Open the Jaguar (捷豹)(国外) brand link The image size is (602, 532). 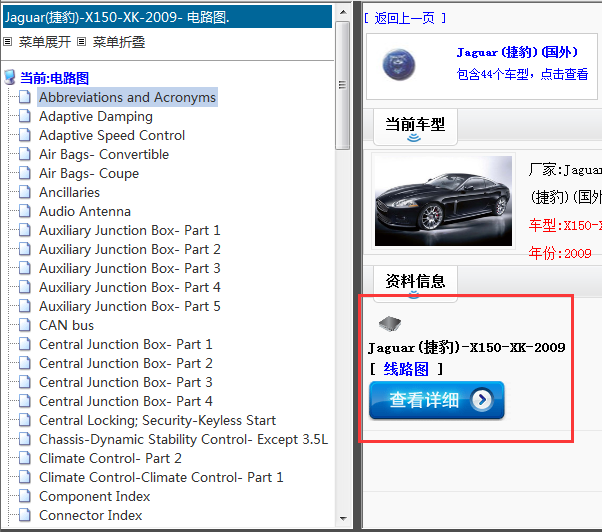pyautogui.click(x=517, y=52)
